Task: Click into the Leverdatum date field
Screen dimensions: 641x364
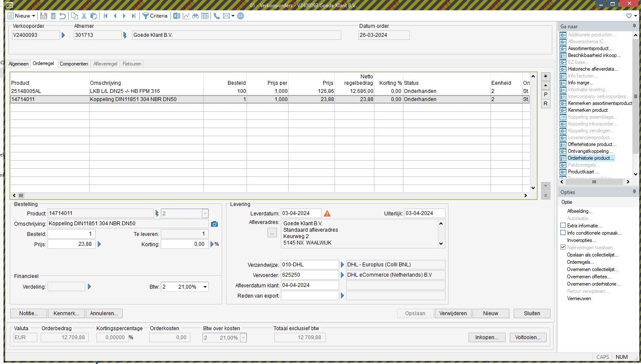Action: [301, 213]
